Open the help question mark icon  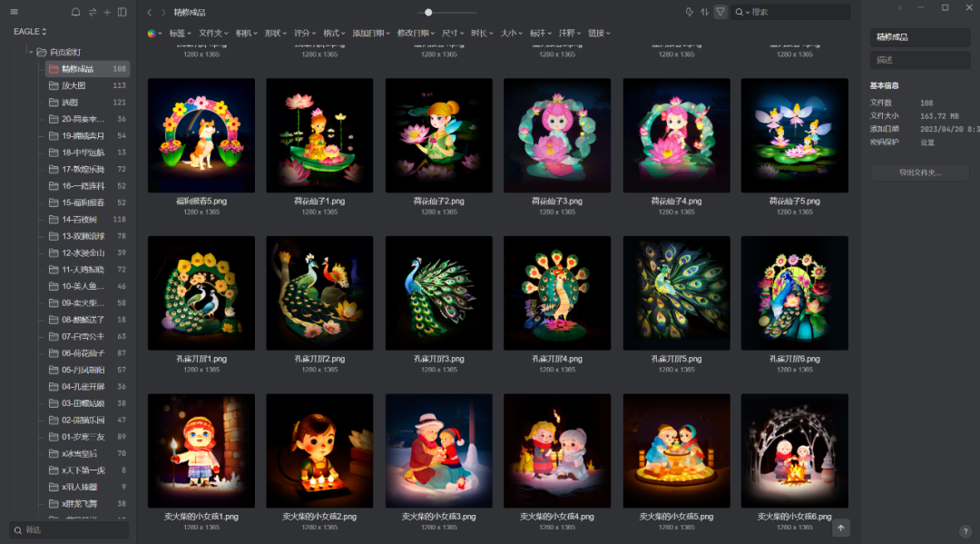click(965, 531)
